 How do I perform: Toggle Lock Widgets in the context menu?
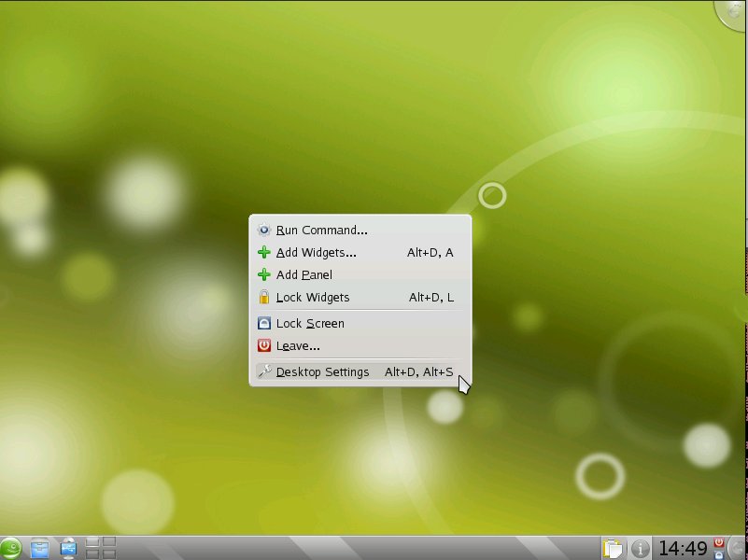point(313,297)
